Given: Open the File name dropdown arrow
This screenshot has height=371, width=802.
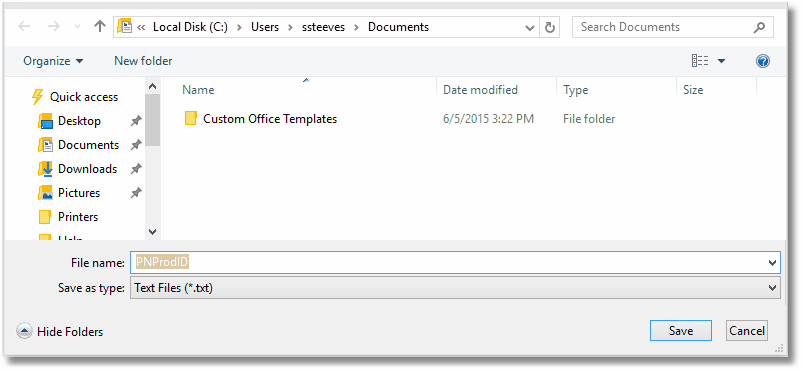Looking at the screenshot, I should point(772,263).
